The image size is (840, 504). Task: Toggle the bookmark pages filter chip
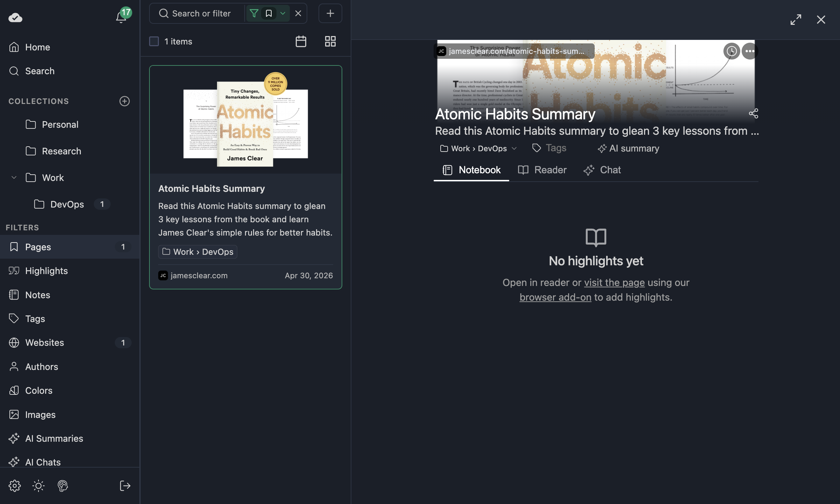click(x=269, y=13)
